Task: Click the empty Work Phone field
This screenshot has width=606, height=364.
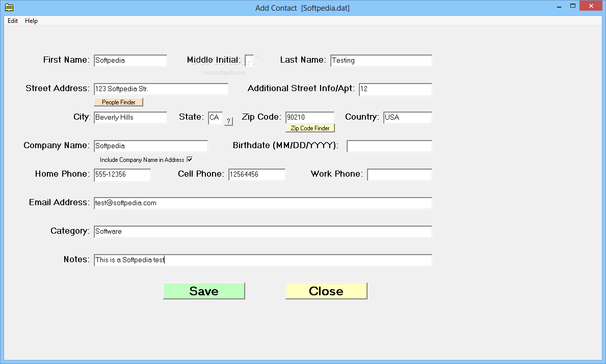Action: 400,175
